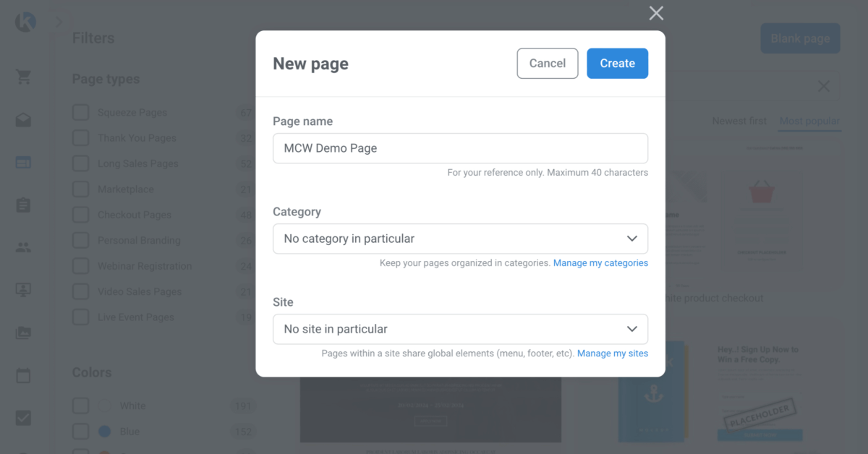Click the shopping cart sidebar icon
Image resolution: width=868 pixels, height=454 pixels.
coord(23,77)
